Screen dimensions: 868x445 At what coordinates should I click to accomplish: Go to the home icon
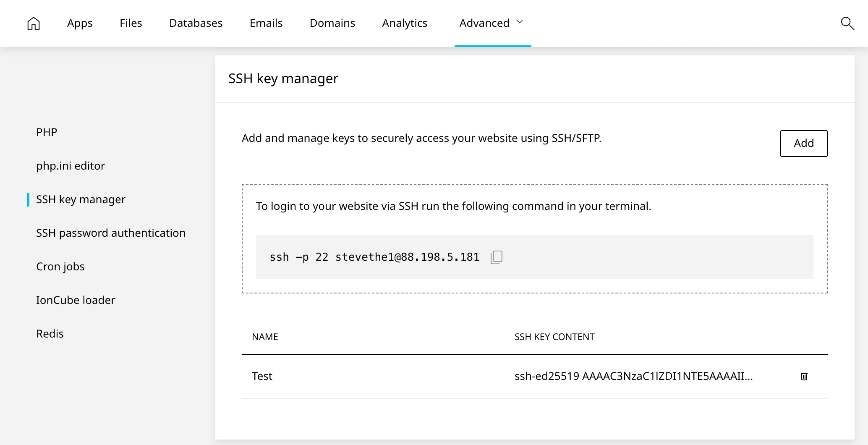(34, 24)
